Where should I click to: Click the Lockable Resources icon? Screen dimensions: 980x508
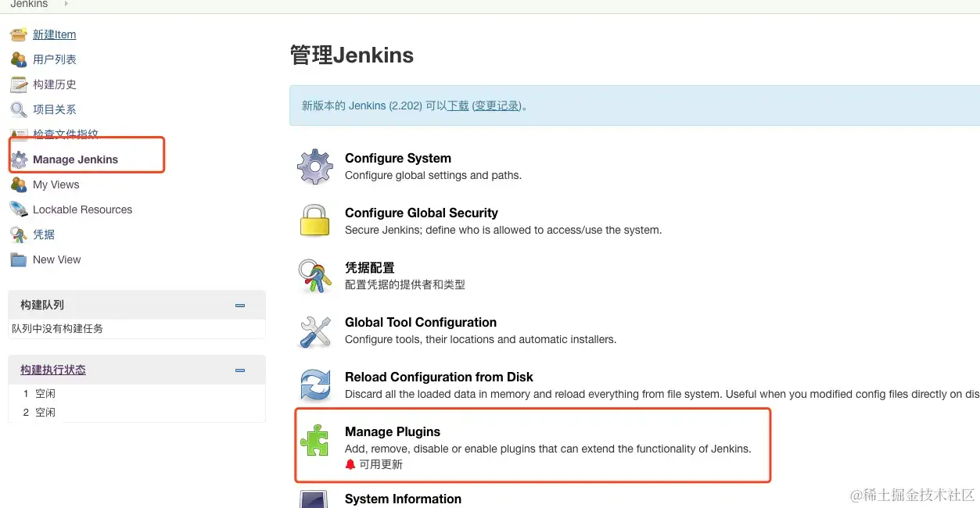(x=19, y=209)
